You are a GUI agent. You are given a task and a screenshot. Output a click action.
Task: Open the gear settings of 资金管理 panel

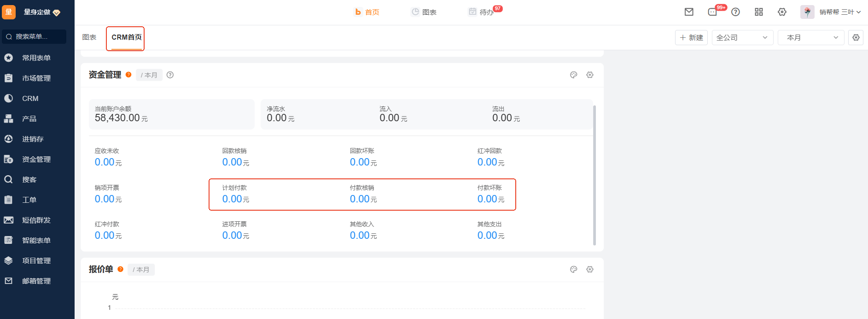click(x=590, y=75)
